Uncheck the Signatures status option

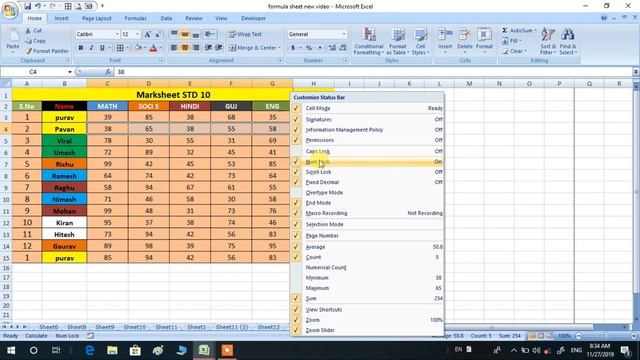367,119
